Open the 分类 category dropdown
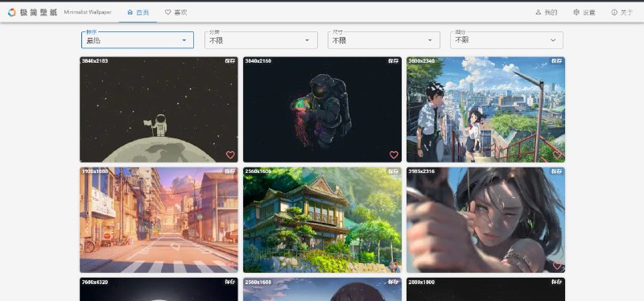The image size is (644, 301). 261,40
